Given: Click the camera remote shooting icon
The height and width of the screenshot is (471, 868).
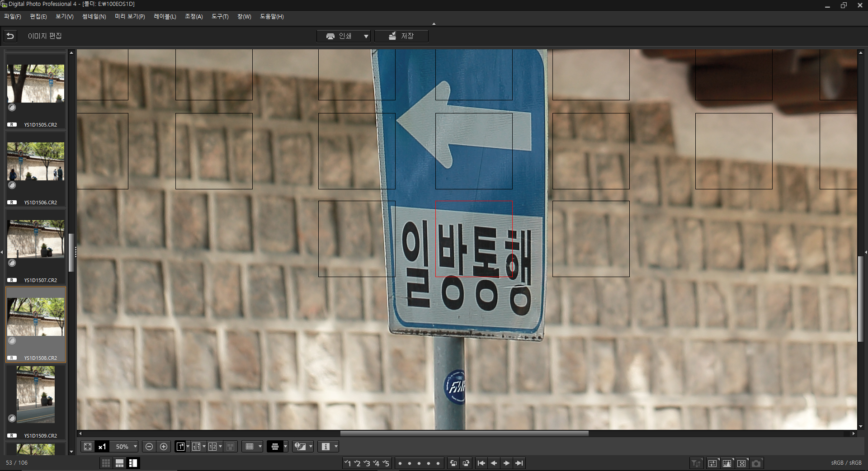Looking at the screenshot, I should 756,463.
